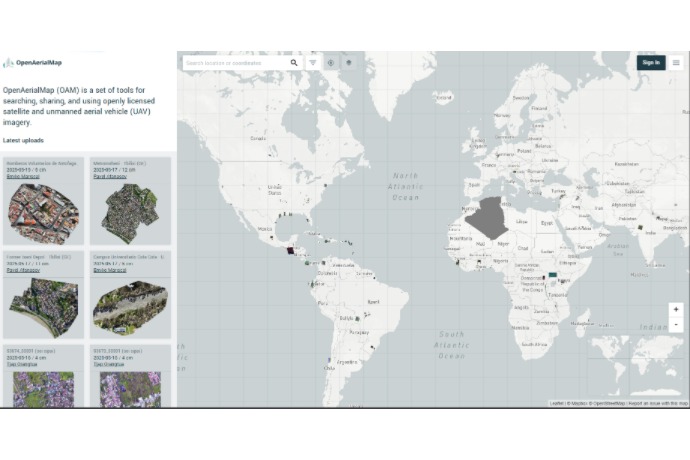Screen dimensions: 690x460
Task: Click the search magnifier icon
Action: [x=294, y=63]
